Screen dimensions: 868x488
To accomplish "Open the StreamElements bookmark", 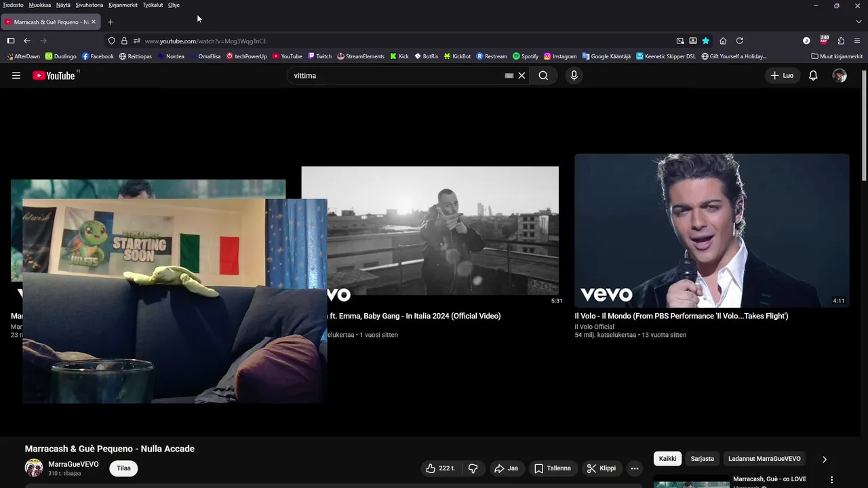I will click(361, 56).
